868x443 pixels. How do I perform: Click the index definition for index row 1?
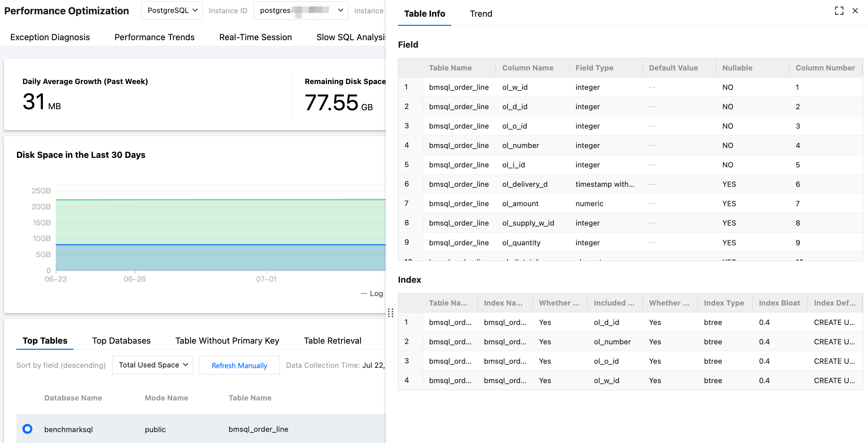(834, 322)
